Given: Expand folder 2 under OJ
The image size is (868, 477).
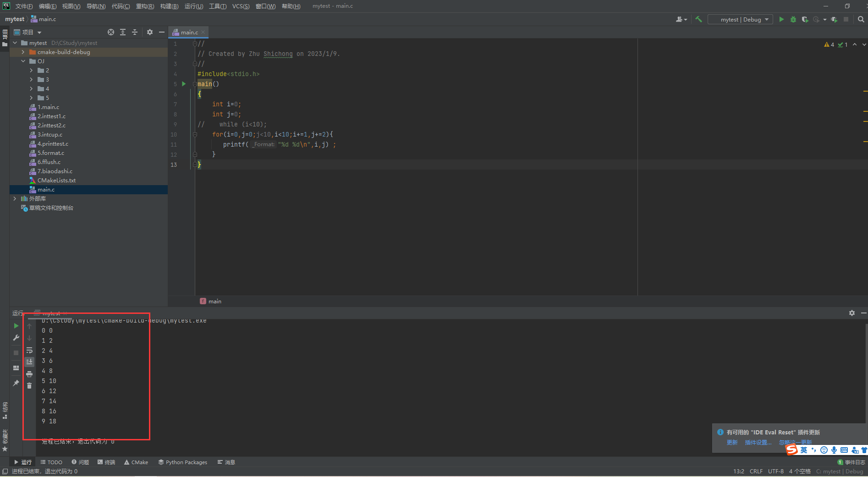Looking at the screenshot, I should tap(31, 70).
